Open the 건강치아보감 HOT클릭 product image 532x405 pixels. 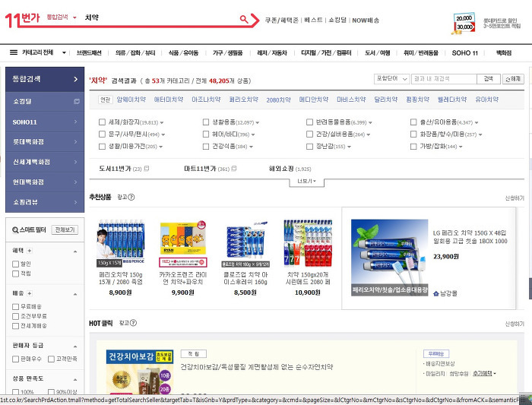click(x=140, y=372)
